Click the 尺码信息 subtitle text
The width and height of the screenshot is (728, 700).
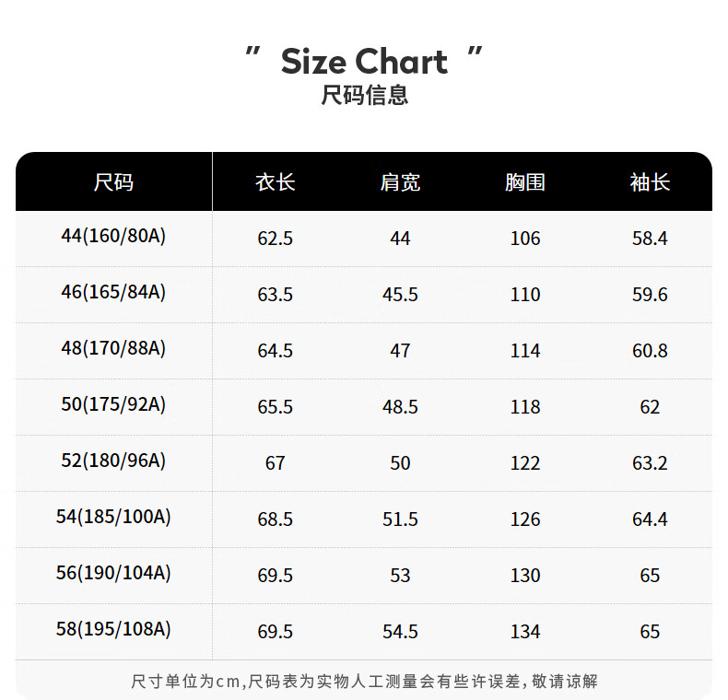364,95
